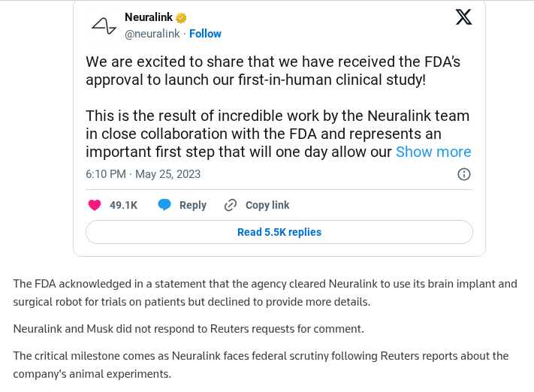Click the blue reply speech bubble icon

pyautogui.click(x=164, y=205)
